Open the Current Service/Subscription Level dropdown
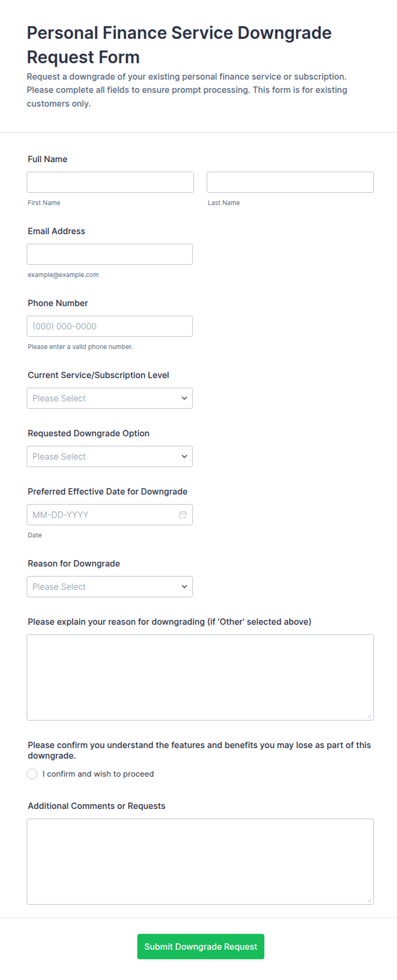Screen dimensions: 397x980 110,398
